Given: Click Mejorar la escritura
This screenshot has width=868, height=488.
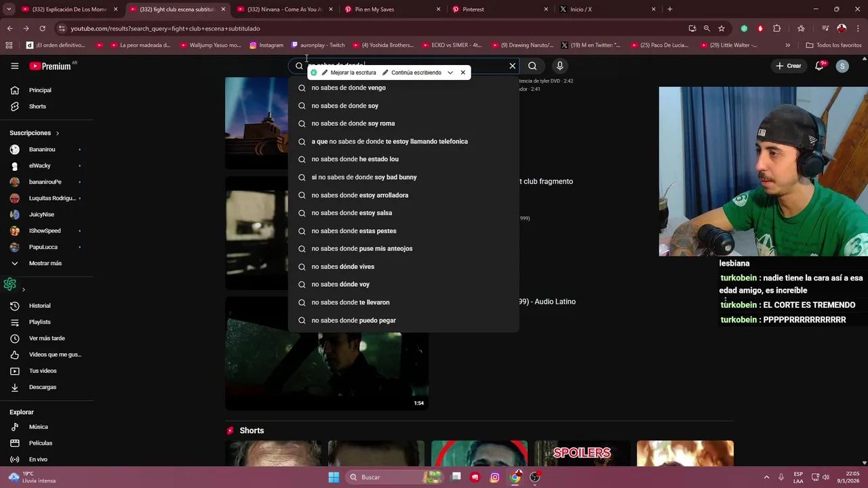Looking at the screenshot, I should coord(349,73).
